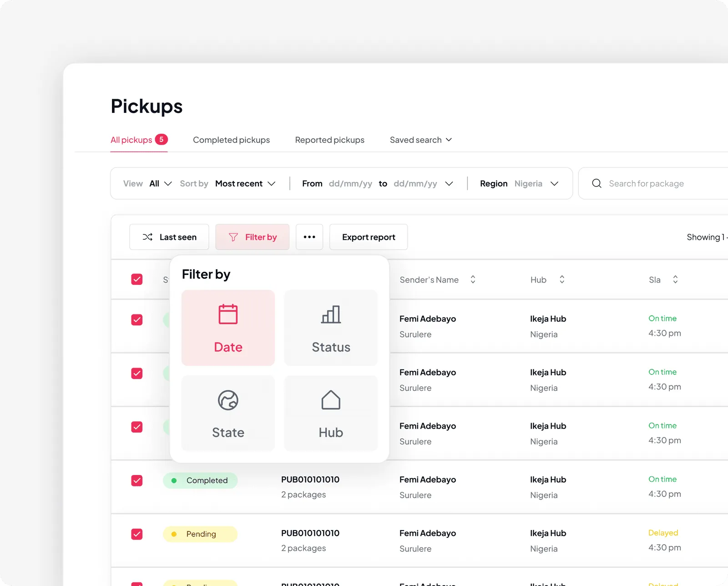The width and height of the screenshot is (728, 586).
Task: Click the Delayed Sla text in Pending row
Action: coord(663,533)
